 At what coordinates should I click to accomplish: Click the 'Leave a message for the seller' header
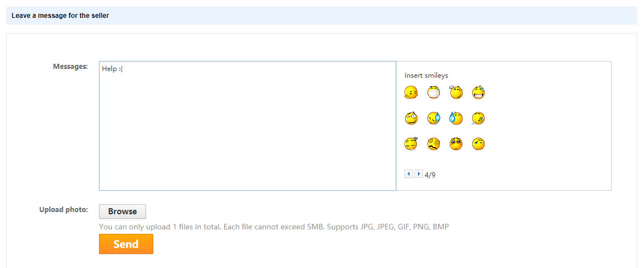coord(60,16)
